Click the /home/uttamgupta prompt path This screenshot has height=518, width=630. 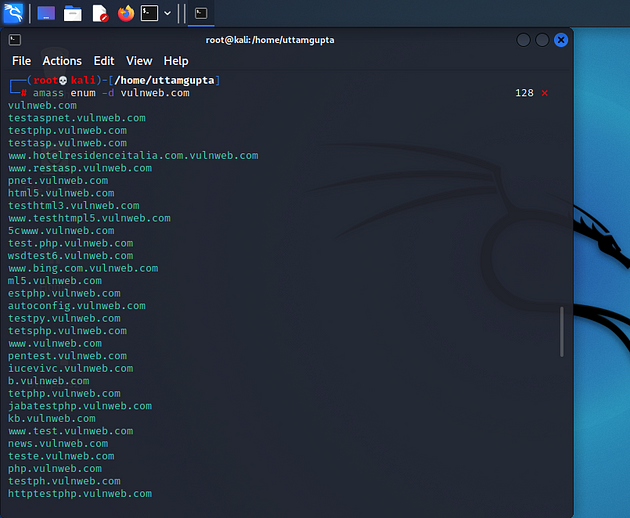(x=164, y=80)
